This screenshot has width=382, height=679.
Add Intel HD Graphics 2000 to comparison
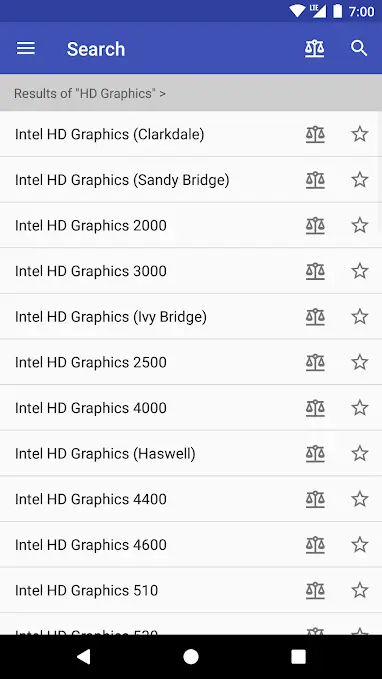(315, 226)
